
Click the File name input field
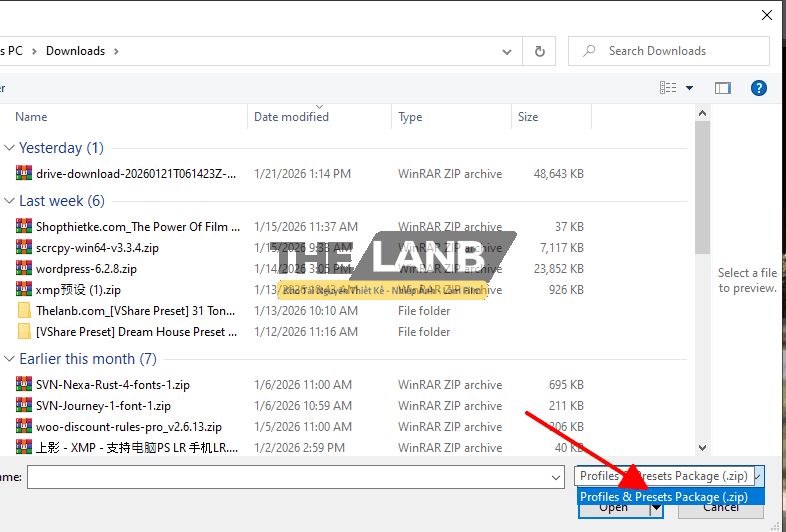pos(289,478)
